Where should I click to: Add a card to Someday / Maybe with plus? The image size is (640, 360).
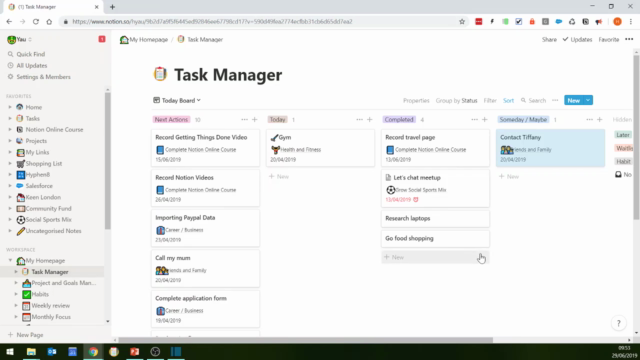click(600, 120)
